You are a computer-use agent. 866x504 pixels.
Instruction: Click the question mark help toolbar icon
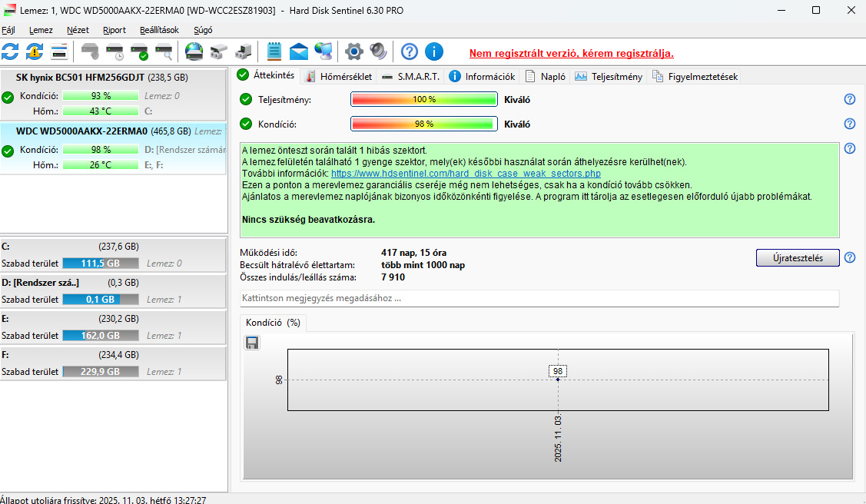(410, 52)
